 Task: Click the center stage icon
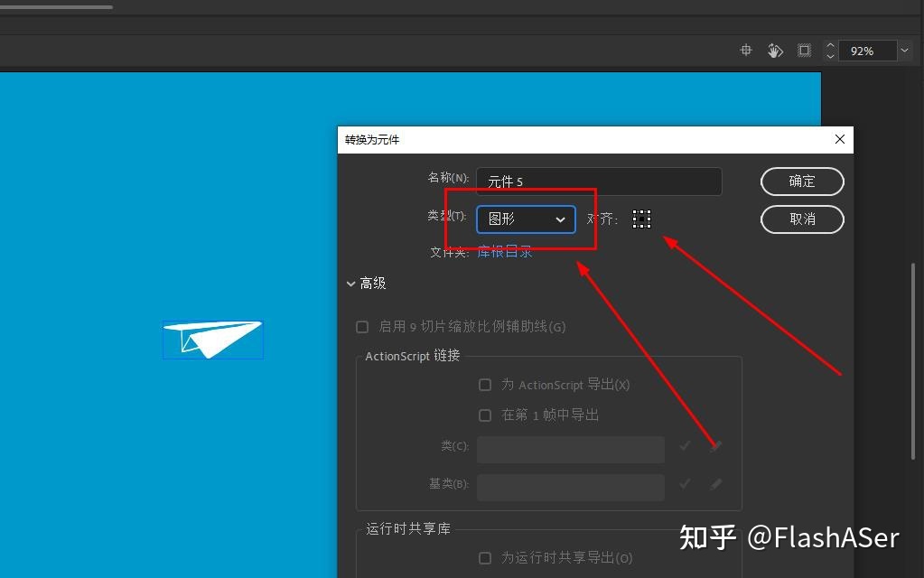pos(746,51)
